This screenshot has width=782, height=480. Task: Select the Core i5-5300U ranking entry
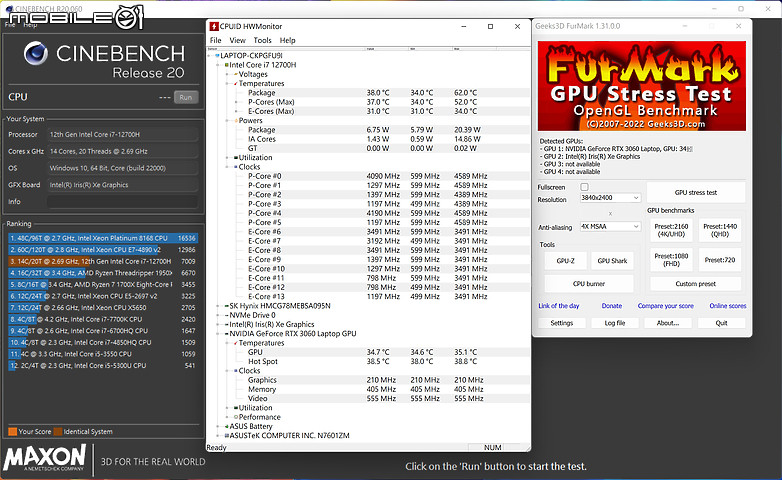point(103,366)
